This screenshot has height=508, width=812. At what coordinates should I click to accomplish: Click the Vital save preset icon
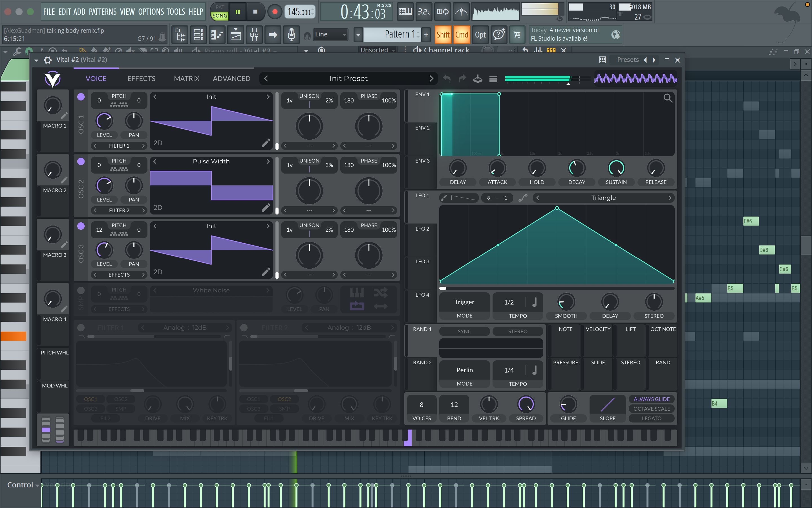(x=477, y=79)
